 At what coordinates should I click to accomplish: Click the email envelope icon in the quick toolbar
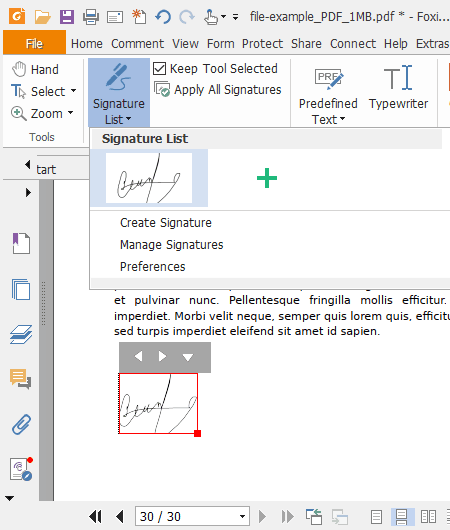[115, 17]
